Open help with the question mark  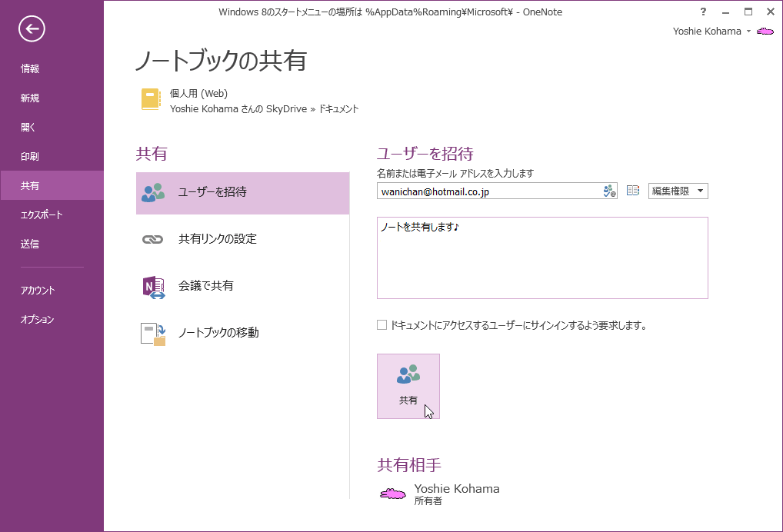[703, 12]
